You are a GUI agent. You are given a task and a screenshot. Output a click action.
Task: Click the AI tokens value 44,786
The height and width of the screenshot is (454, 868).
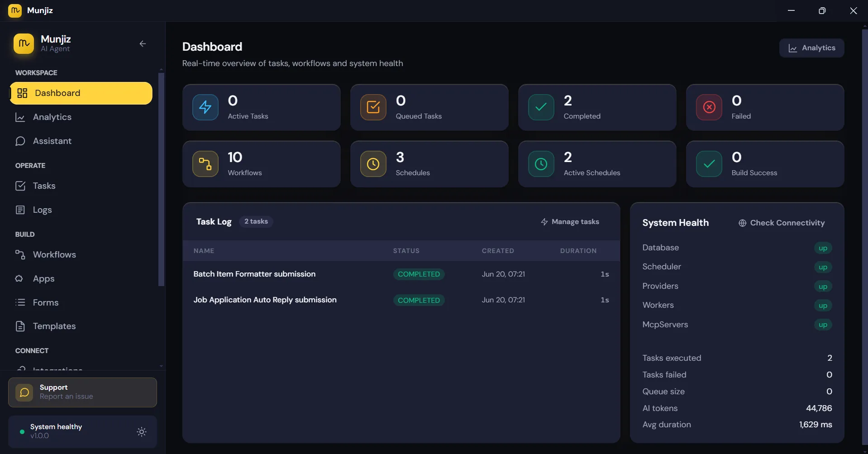coord(819,408)
